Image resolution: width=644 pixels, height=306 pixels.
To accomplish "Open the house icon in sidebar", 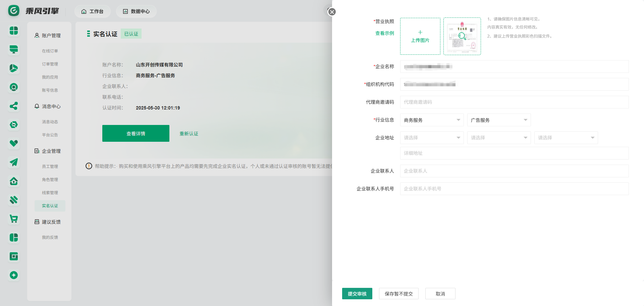I will coord(14,181).
